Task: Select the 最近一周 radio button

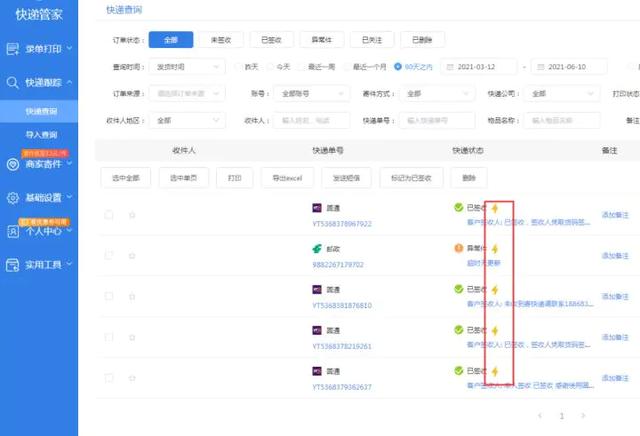Action: point(302,67)
